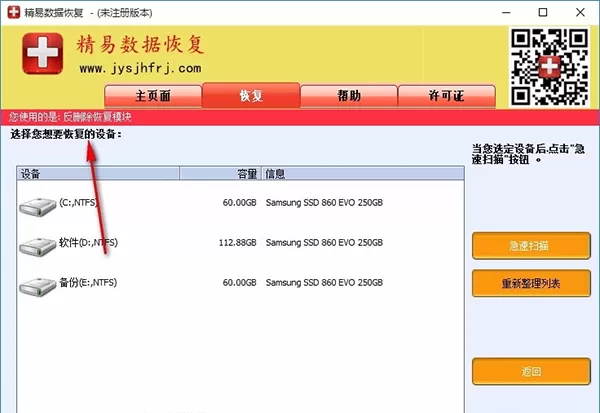
Task: Click the 急速扫描 button
Action: pos(531,246)
